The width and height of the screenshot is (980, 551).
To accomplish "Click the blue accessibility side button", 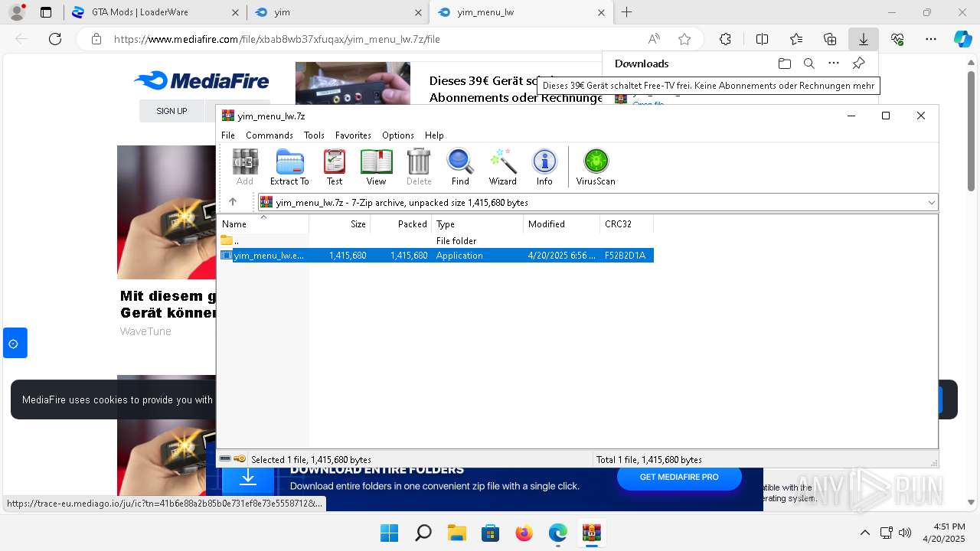I will click(x=15, y=343).
